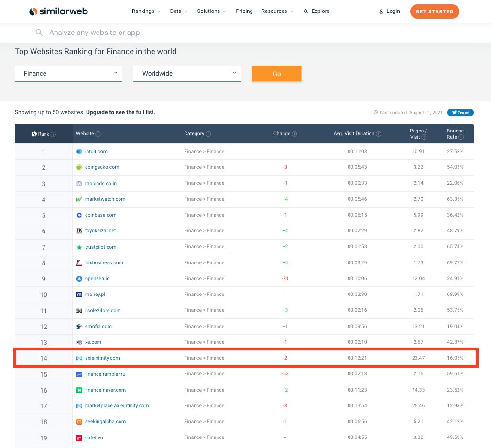Expand the Solutions menu chevron
491x448 pixels.
click(x=224, y=11)
